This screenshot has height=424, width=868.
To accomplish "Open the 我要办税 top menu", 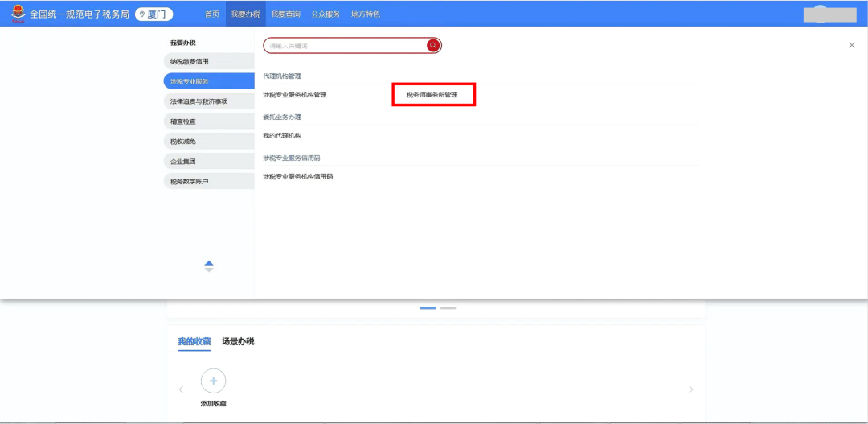I will 246,14.
